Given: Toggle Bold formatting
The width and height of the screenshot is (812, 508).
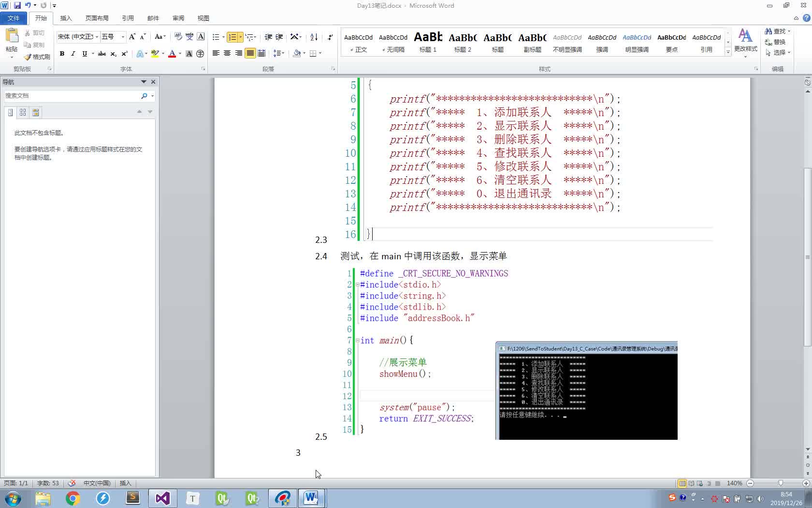Looking at the screenshot, I should point(62,53).
